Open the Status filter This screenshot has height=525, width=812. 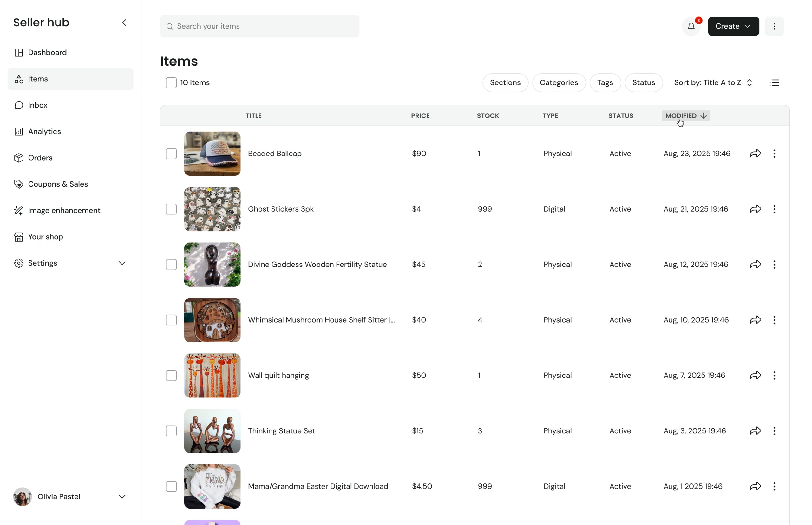(x=644, y=83)
